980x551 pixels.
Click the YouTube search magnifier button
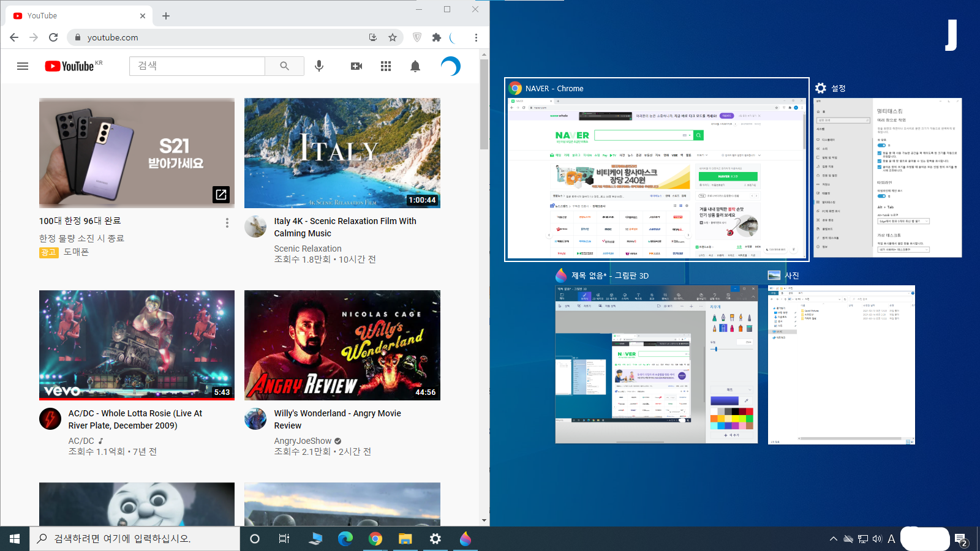tap(284, 66)
